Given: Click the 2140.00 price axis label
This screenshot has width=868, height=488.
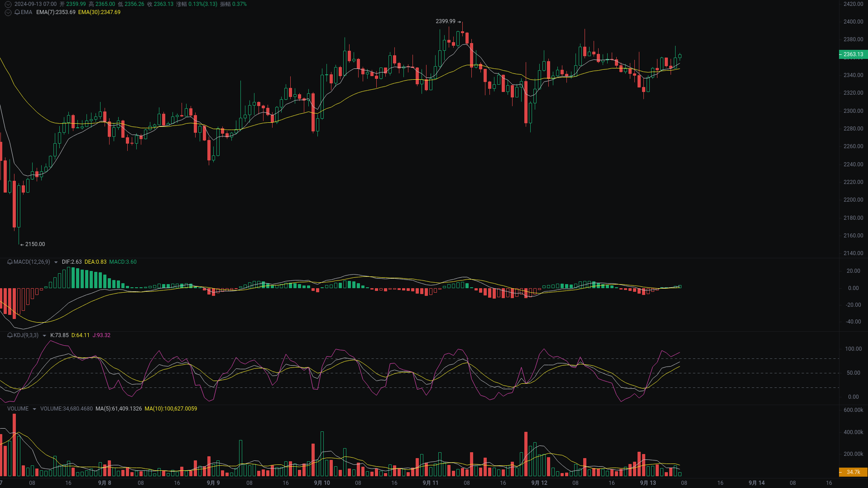Looking at the screenshot, I should (x=854, y=253).
